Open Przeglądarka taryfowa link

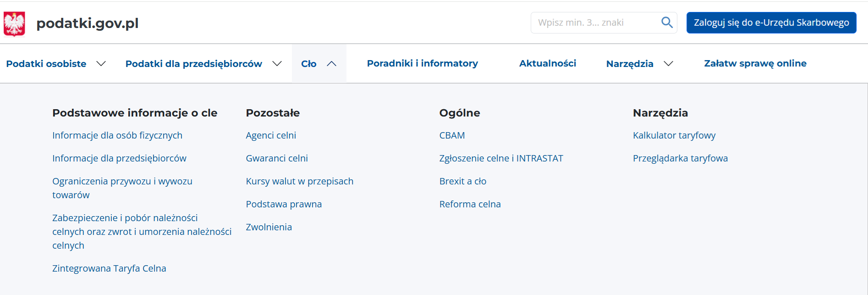tap(680, 158)
